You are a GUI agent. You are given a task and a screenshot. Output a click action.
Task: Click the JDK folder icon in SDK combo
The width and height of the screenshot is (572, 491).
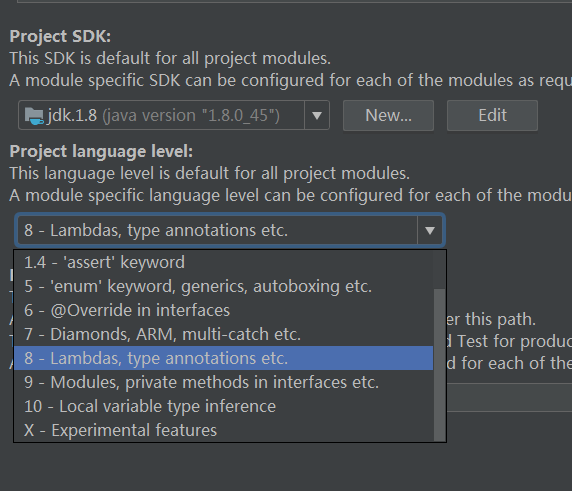pyautogui.click(x=34, y=116)
